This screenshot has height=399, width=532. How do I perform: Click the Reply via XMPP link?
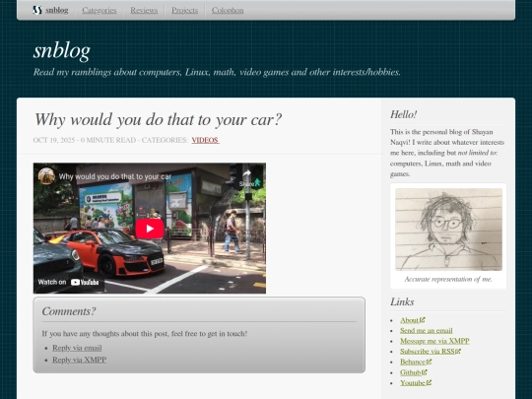coord(80,360)
